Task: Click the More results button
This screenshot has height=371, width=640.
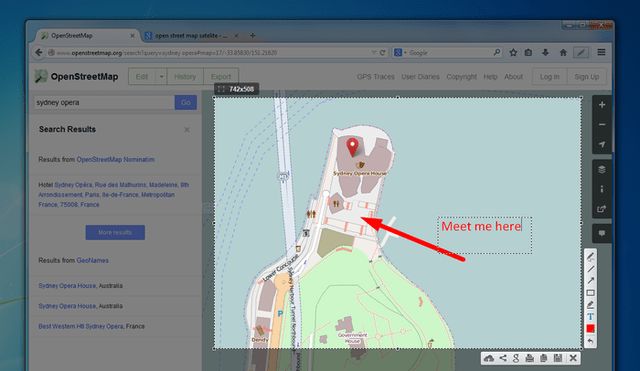Action: (115, 232)
